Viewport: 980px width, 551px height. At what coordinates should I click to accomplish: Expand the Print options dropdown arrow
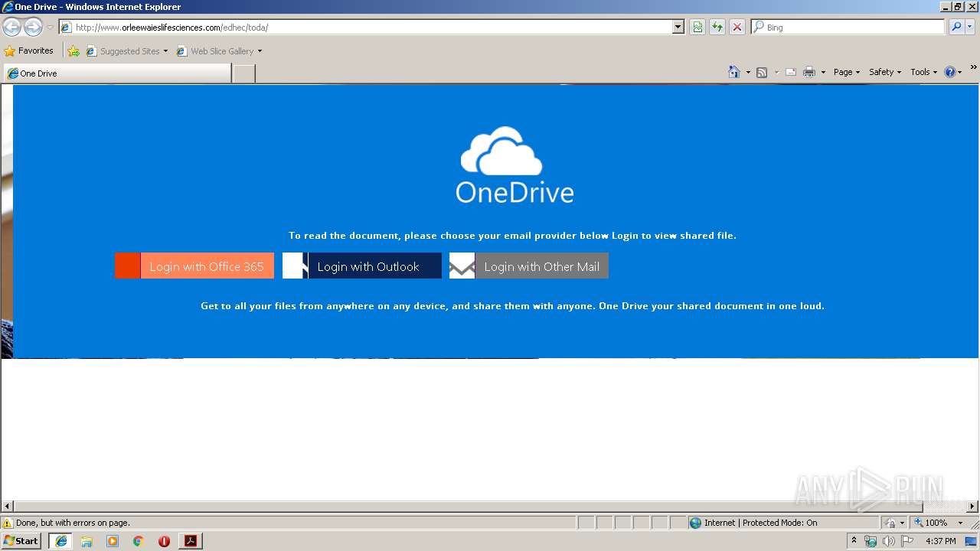pyautogui.click(x=823, y=72)
